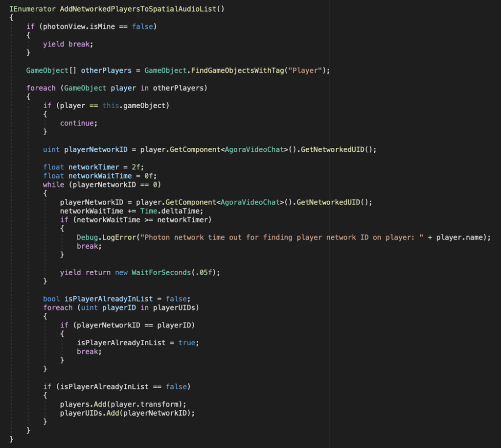Click 'isPlayerAlreadyInList = true;' assignment

click(x=138, y=343)
